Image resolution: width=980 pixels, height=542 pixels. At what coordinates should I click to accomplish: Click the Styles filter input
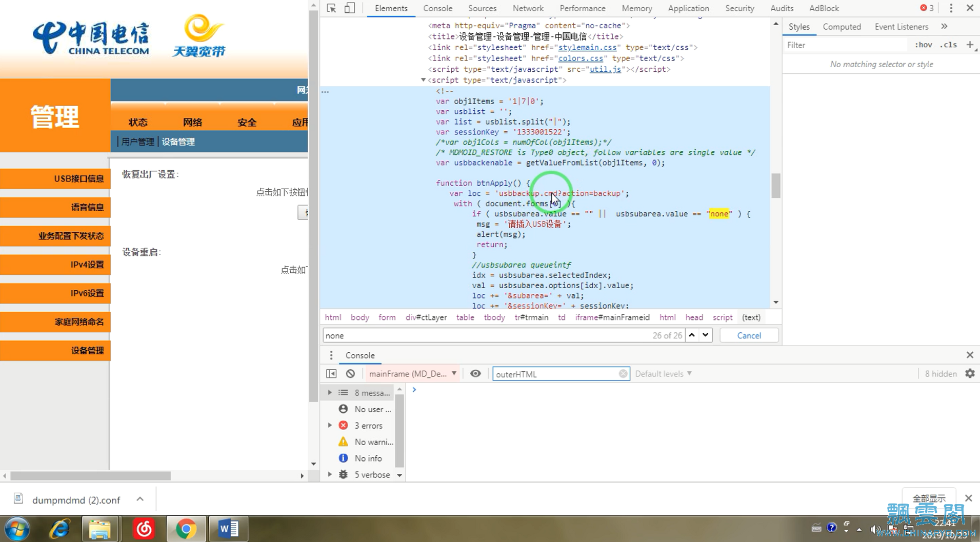[x=846, y=45]
